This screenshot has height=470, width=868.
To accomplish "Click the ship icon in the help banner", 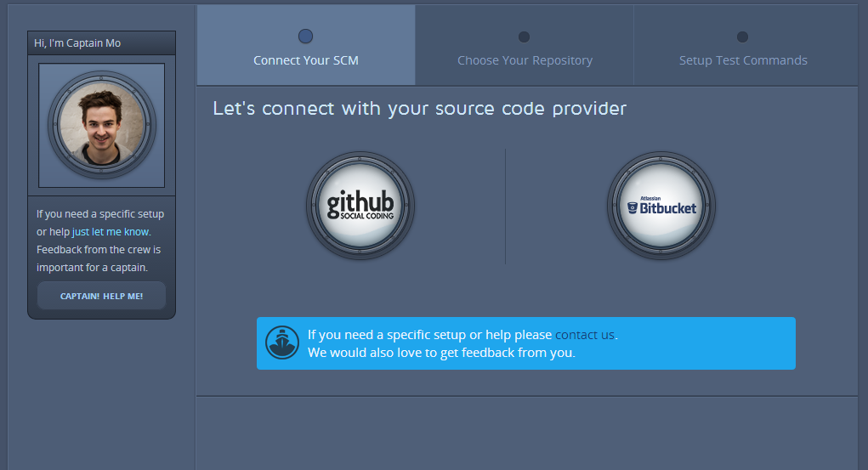I will (282, 343).
